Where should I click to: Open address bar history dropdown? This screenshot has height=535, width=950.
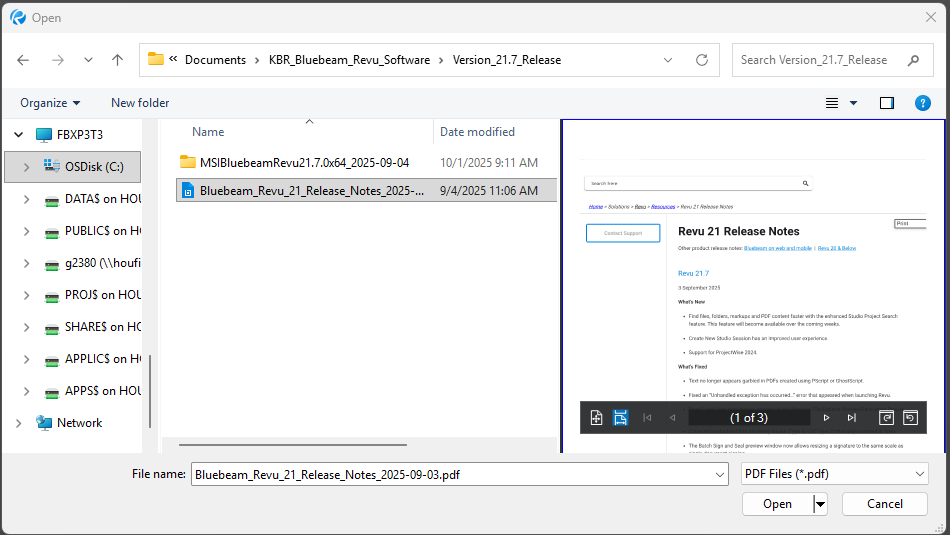pyautogui.click(x=668, y=60)
